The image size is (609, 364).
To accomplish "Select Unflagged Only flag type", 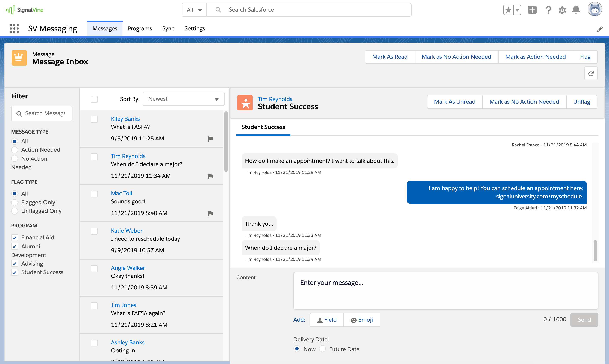I will tap(15, 211).
